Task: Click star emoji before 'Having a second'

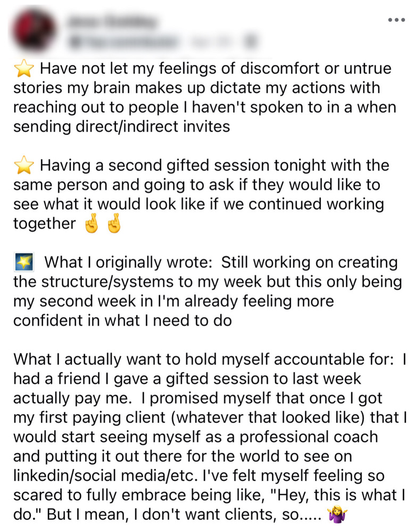Action: pyautogui.click(x=23, y=165)
